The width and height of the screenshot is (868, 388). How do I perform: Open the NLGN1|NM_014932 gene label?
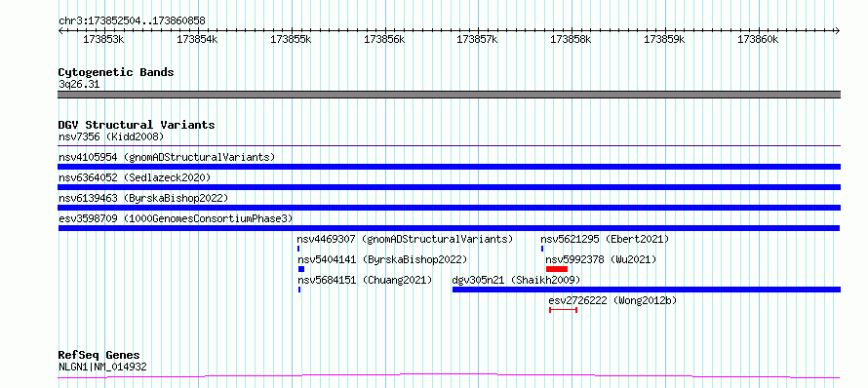point(102,367)
